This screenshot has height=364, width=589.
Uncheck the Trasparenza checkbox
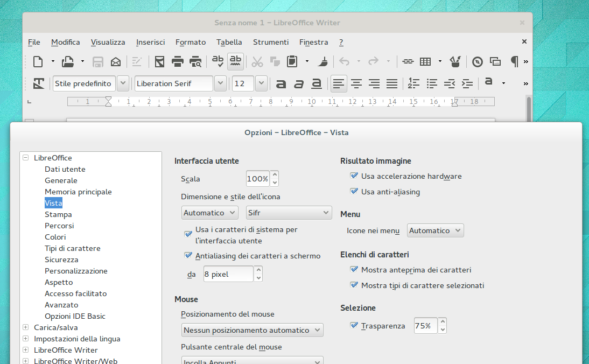(354, 325)
